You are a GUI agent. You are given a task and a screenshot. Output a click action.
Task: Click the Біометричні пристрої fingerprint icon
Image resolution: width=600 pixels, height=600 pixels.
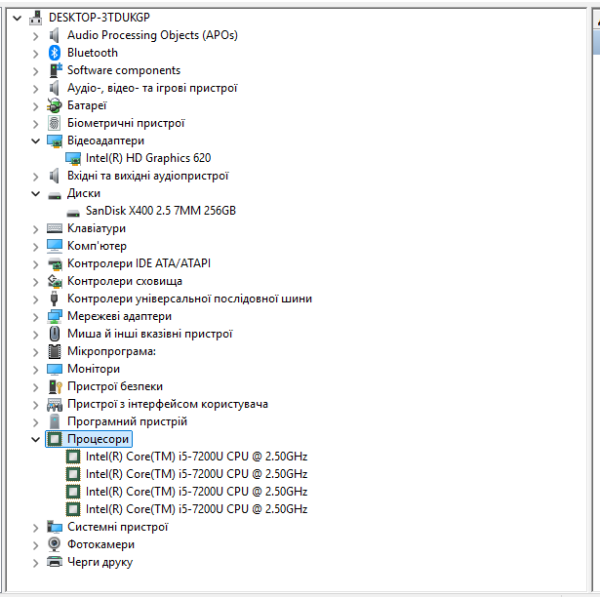tap(54, 123)
